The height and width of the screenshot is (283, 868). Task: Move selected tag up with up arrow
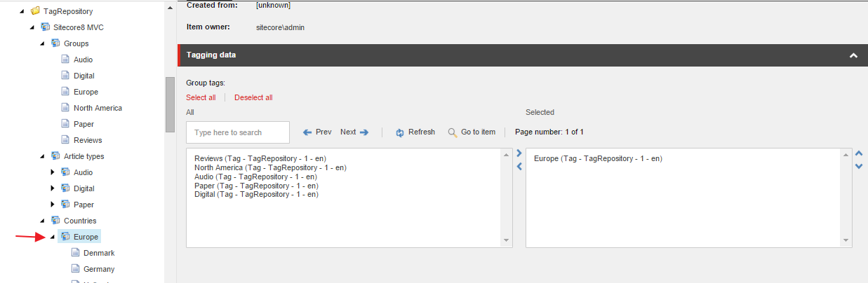point(859,153)
